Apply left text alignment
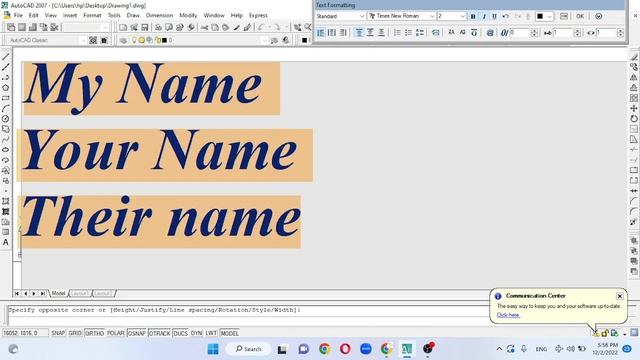The image size is (640, 360). pos(321,32)
